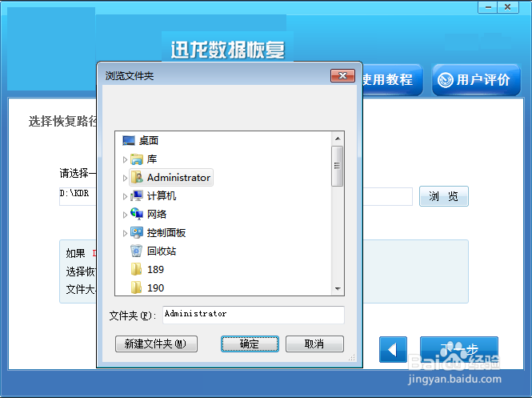Image resolution: width=532 pixels, height=398 pixels.
Task: Select folder name 190 in the tree
Action: (156, 288)
